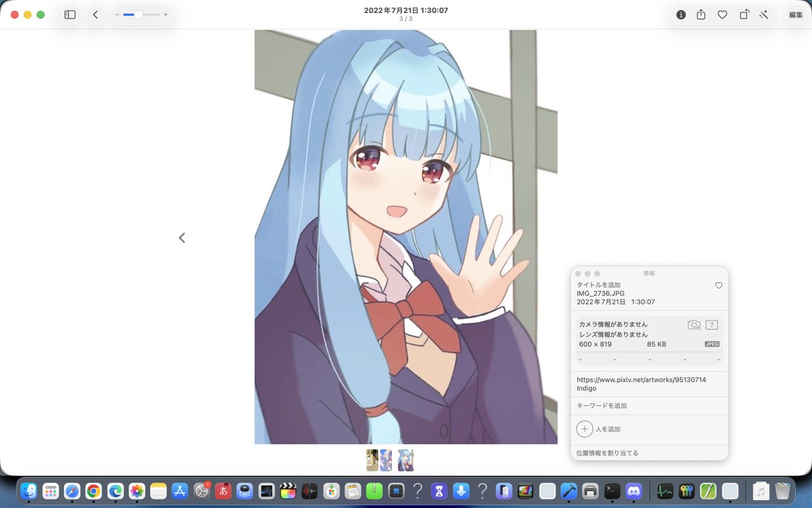The width and height of the screenshot is (812, 508).
Task: Click the 85 KB file size
Action: 656,344
